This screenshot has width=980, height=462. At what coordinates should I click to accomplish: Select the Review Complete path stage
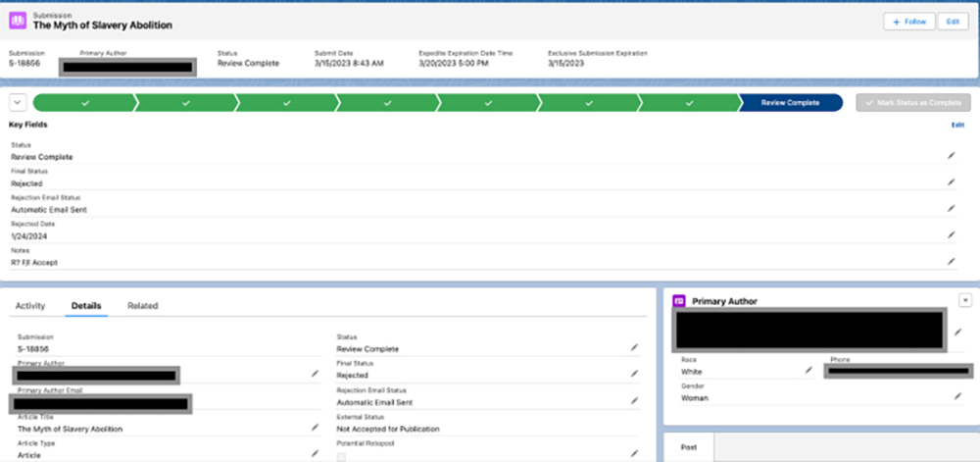(790, 102)
